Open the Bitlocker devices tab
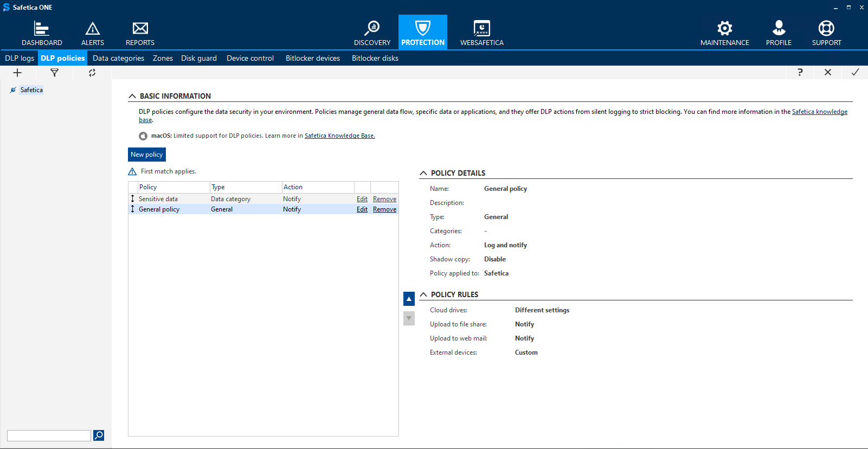 (313, 58)
